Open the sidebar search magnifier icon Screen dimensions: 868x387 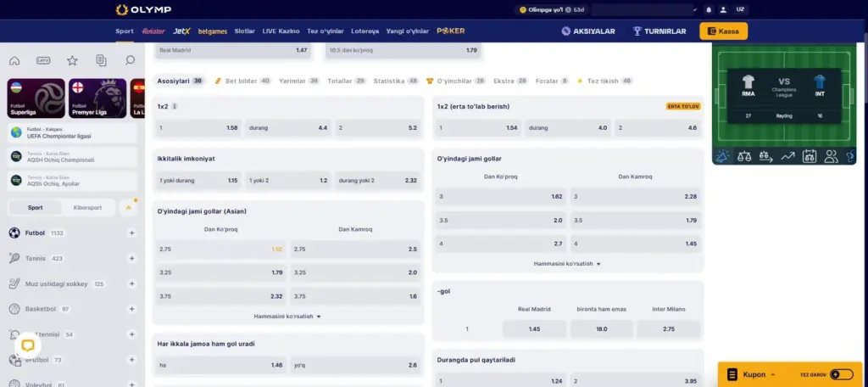tap(130, 60)
